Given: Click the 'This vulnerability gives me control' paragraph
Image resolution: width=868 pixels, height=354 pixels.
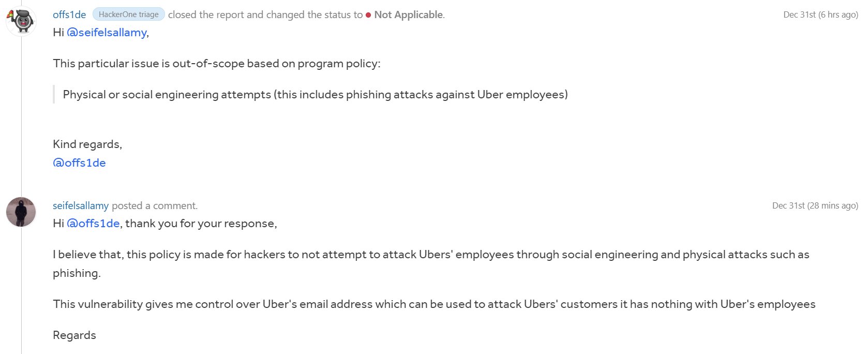Looking at the screenshot, I should point(434,304).
